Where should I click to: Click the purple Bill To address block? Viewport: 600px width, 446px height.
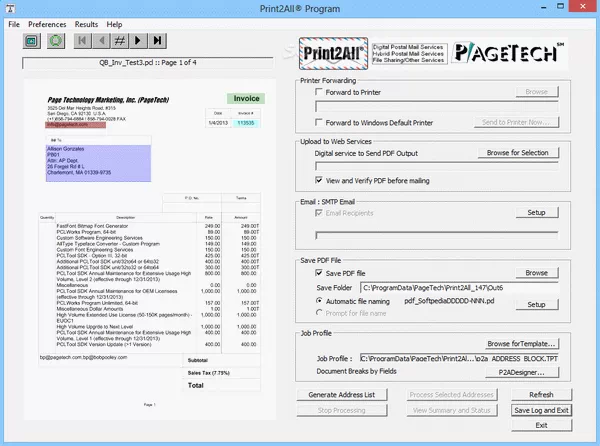(98, 163)
